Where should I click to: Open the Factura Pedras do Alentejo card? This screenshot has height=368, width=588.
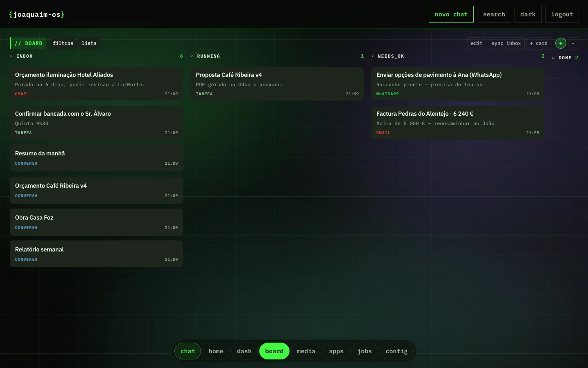click(458, 123)
